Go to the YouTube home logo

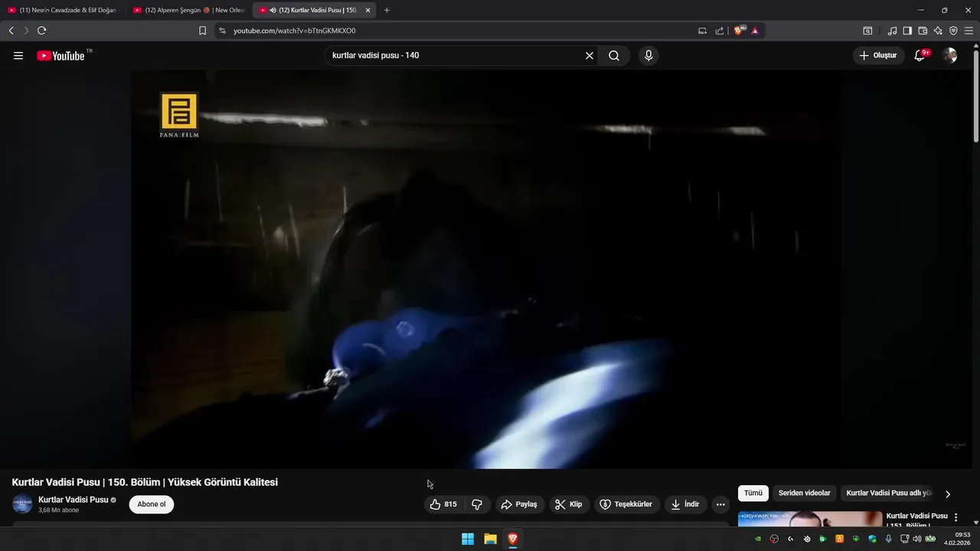(x=60, y=56)
